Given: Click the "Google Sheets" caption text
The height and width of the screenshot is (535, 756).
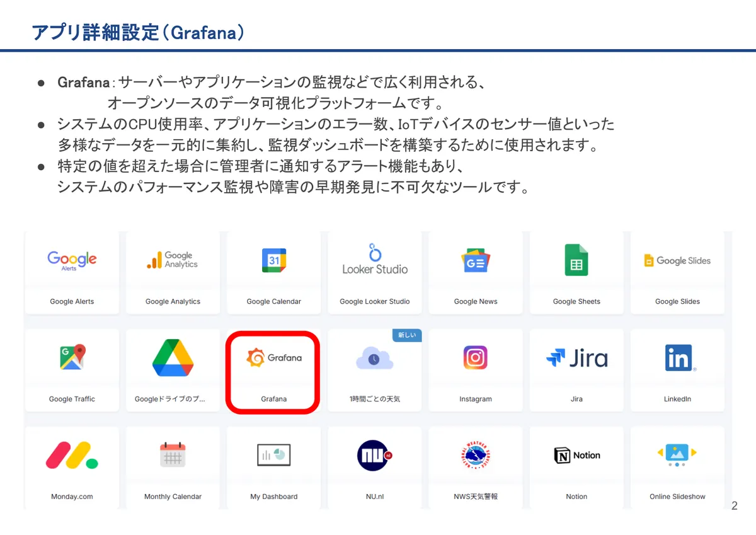Looking at the screenshot, I should pos(576,302).
